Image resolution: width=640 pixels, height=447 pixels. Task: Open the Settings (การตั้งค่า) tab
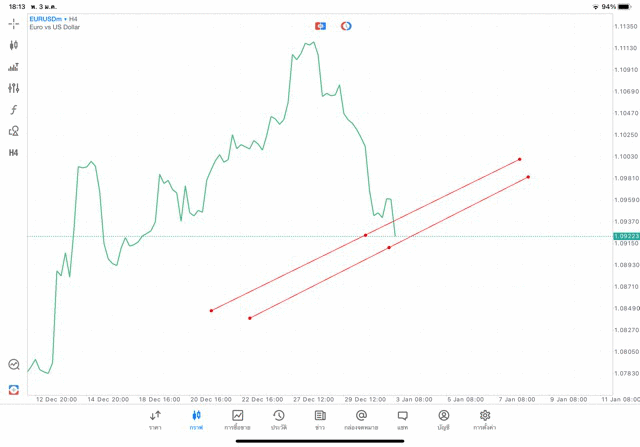tap(485, 419)
